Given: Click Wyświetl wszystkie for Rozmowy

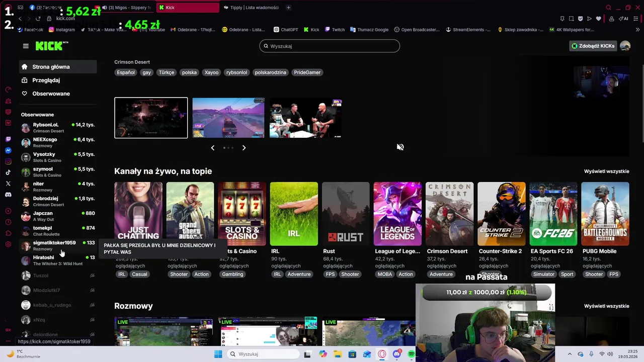Looking at the screenshot, I should (x=606, y=306).
